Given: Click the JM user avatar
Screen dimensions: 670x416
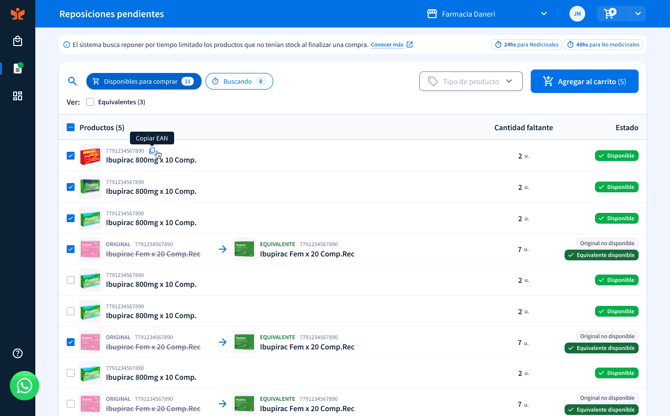Looking at the screenshot, I should [x=577, y=14].
